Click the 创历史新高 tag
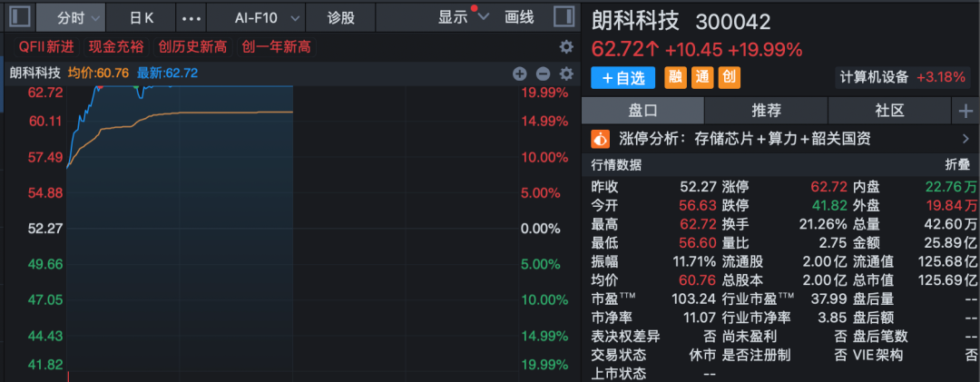980x382 pixels. point(193,47)
